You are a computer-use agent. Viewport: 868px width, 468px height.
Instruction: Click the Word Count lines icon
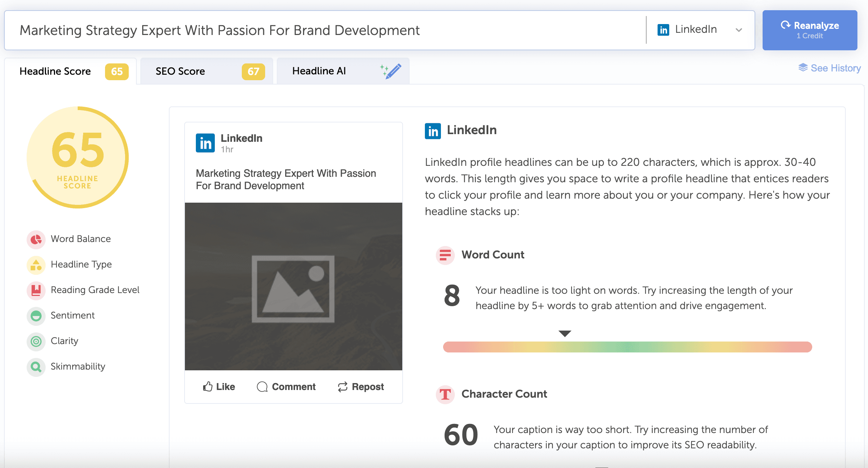point(445,255)
